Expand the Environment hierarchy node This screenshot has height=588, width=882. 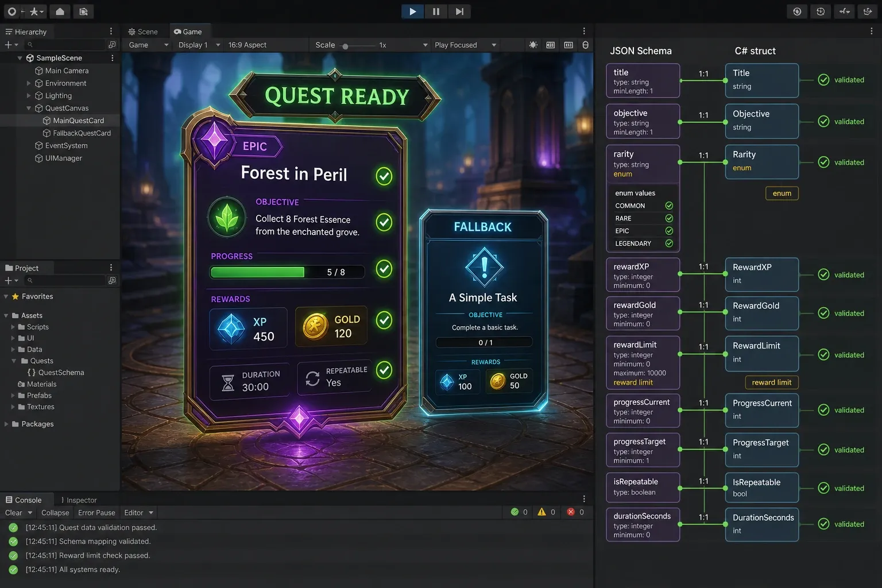29,83
